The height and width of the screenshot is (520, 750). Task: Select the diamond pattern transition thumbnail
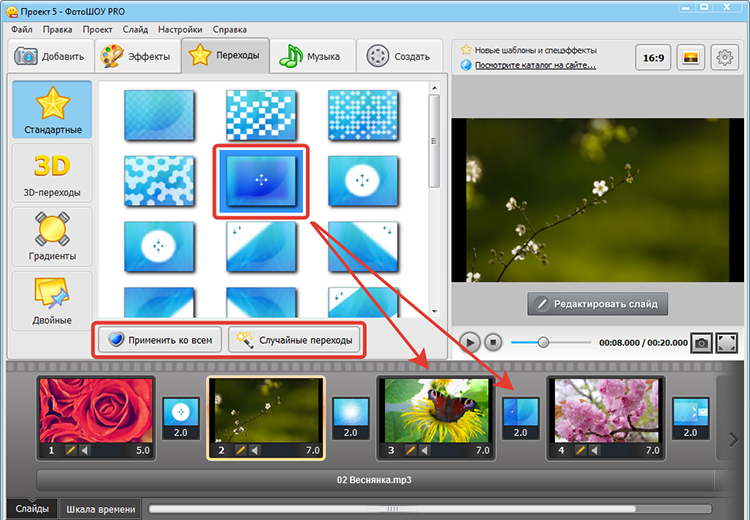(363, 115)
